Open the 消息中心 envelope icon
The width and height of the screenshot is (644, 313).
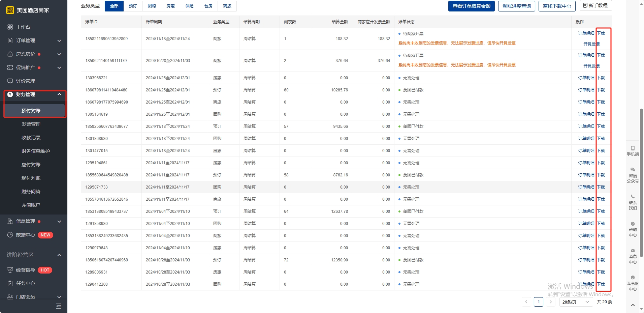pyautogui.click(x=633, y=251)
